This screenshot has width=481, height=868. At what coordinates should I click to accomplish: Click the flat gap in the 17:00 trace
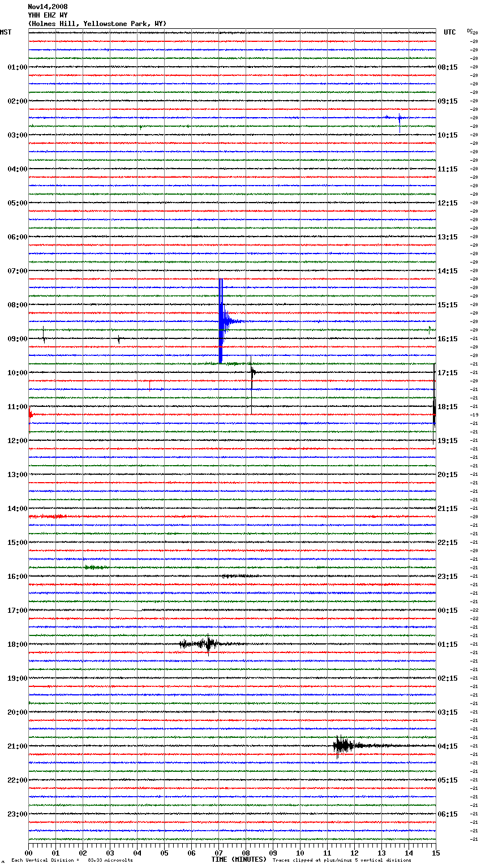pos(127,611)
